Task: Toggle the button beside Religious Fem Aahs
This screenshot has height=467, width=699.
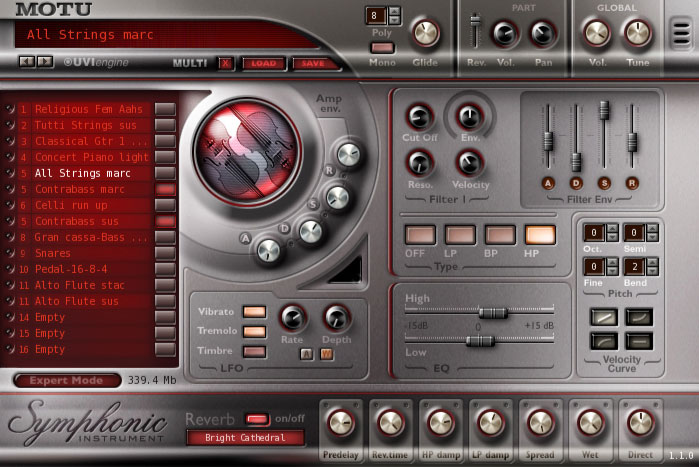Action: point(165,109)
